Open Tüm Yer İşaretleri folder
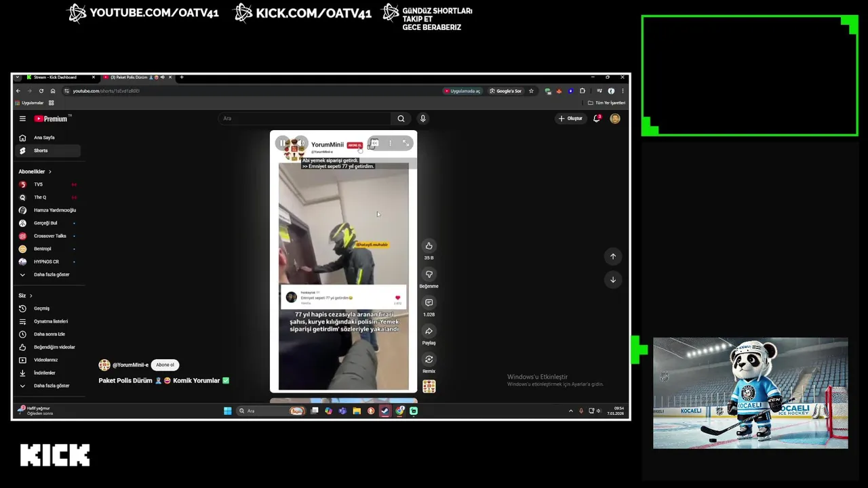This screenshot has height=488, width=868. coord(606,103)
